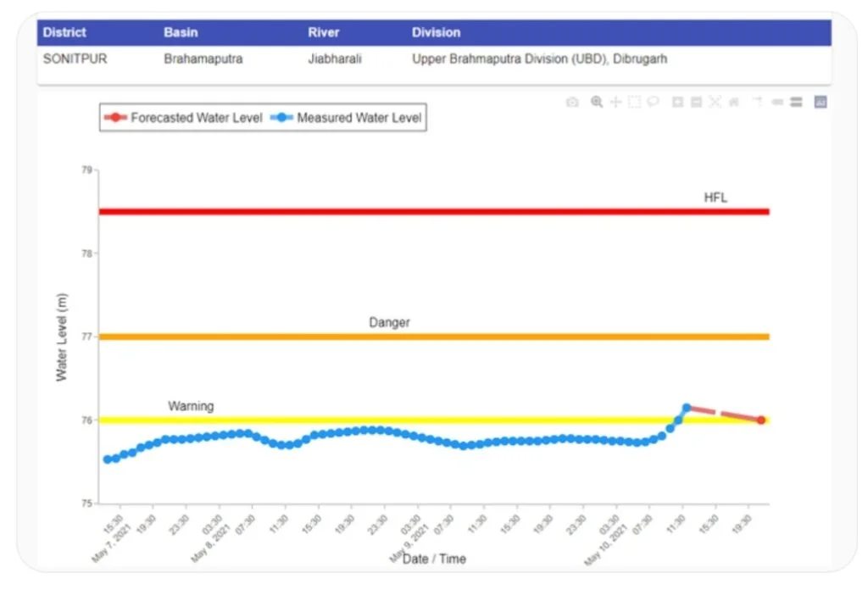868x590 pixels.
Task: Select the Pan crosshair tool
Action: click(x=615, y=102)
